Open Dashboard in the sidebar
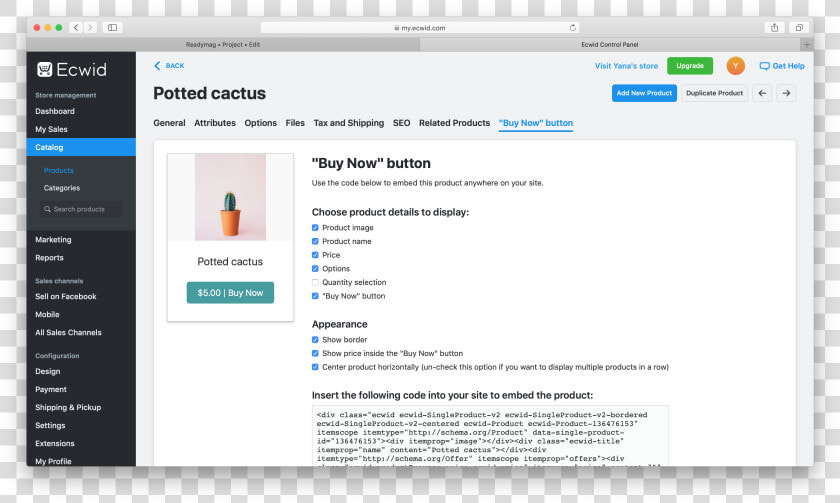The height and width of the screenshot is (503, 840). click(55, 111)
